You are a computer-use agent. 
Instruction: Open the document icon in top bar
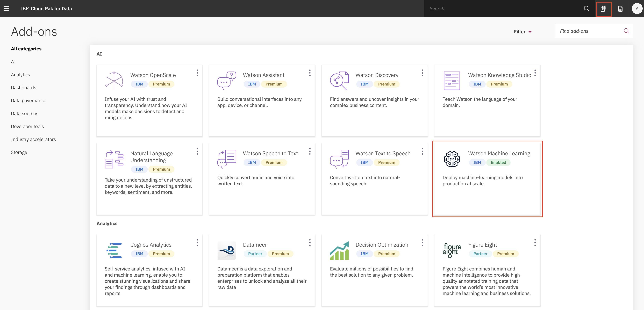[620, 9]
